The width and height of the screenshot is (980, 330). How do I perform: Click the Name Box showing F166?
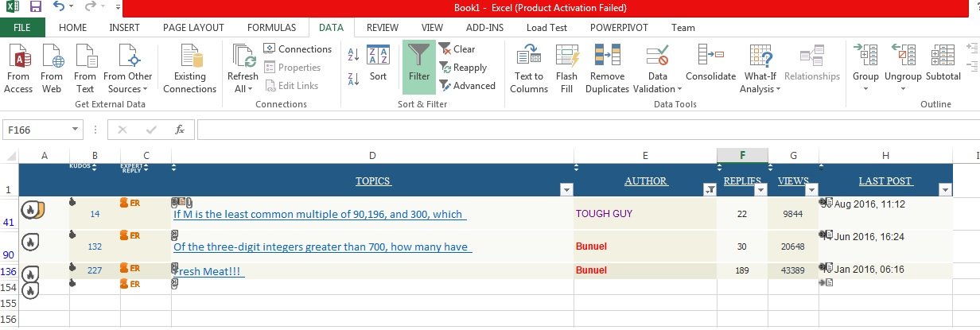pos(36,130)
